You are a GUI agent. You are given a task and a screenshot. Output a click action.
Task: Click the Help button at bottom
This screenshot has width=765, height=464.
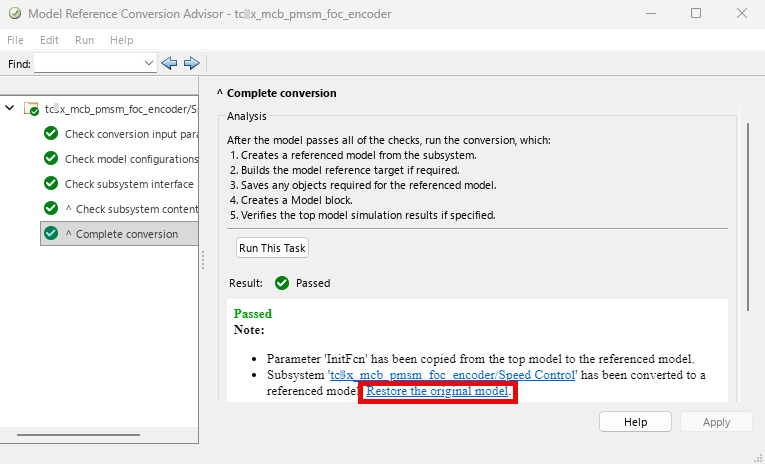pyautogui.click(x=635, y=422)
